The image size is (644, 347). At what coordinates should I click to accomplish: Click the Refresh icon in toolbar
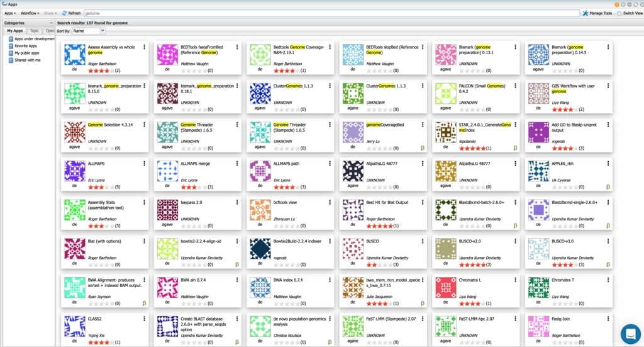64,13
